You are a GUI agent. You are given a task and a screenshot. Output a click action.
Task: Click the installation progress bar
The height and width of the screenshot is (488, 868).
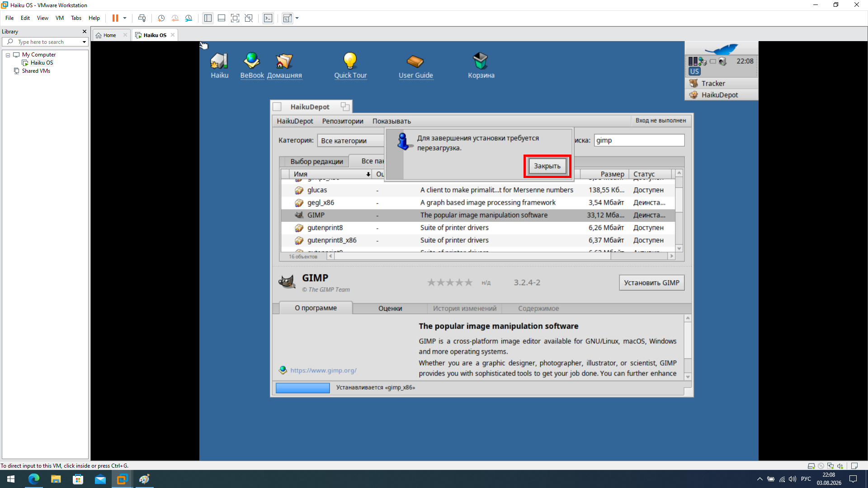pyautogui.click(x=302, y=388)
